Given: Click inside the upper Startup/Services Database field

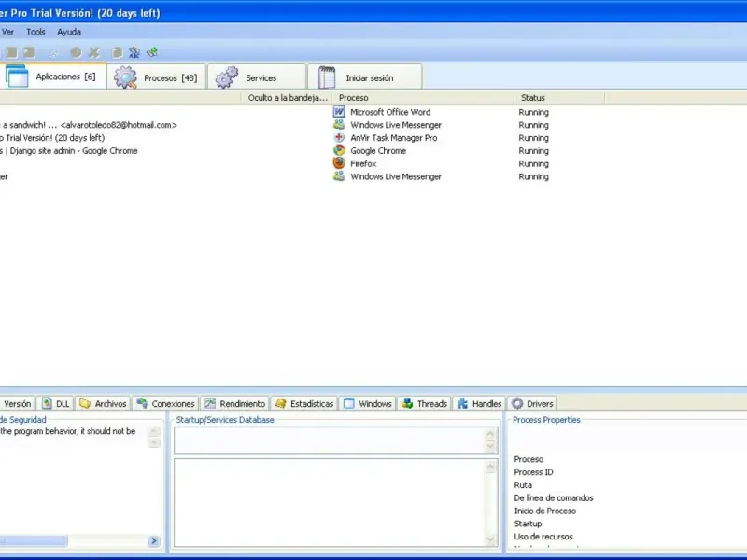Looking at the screenshot, I should pos(330,440).
